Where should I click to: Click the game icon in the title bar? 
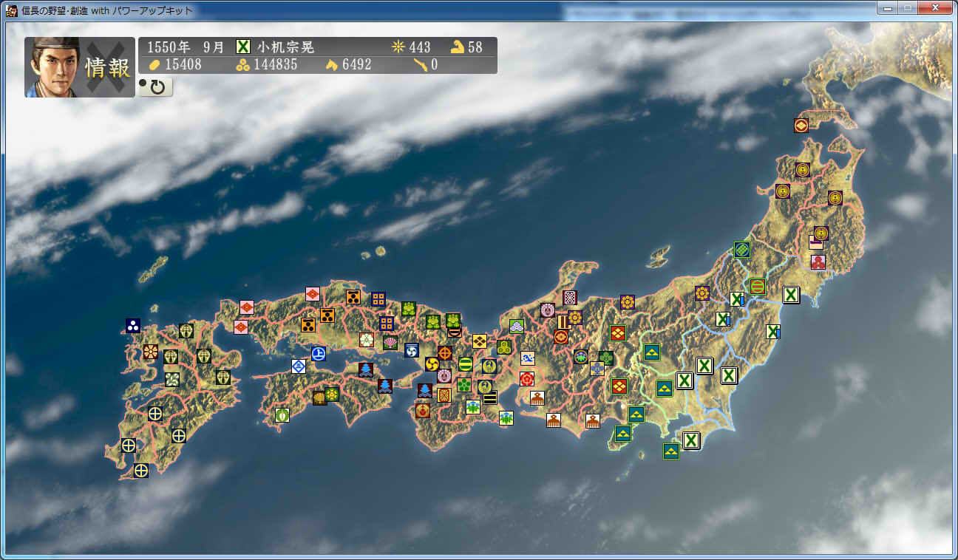[x=12, y=10]
